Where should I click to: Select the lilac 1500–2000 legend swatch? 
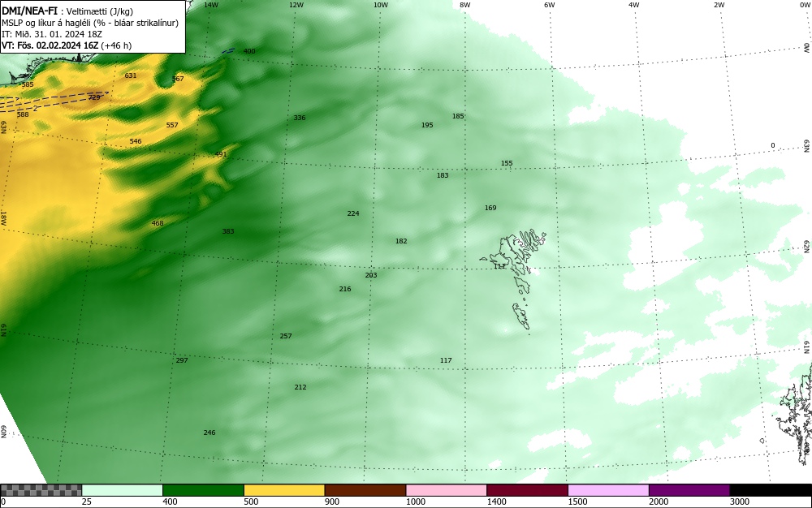608,490
